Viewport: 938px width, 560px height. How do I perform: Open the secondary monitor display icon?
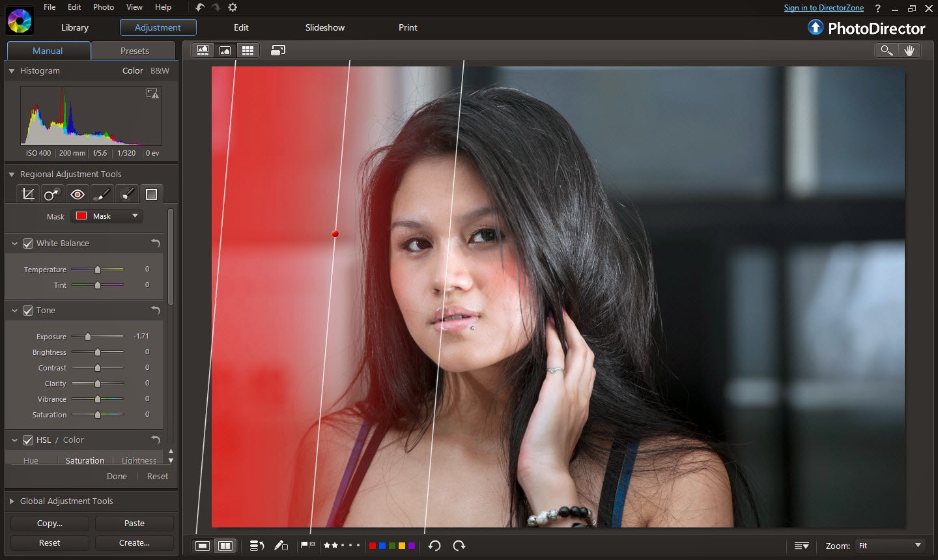pos(278,50)
